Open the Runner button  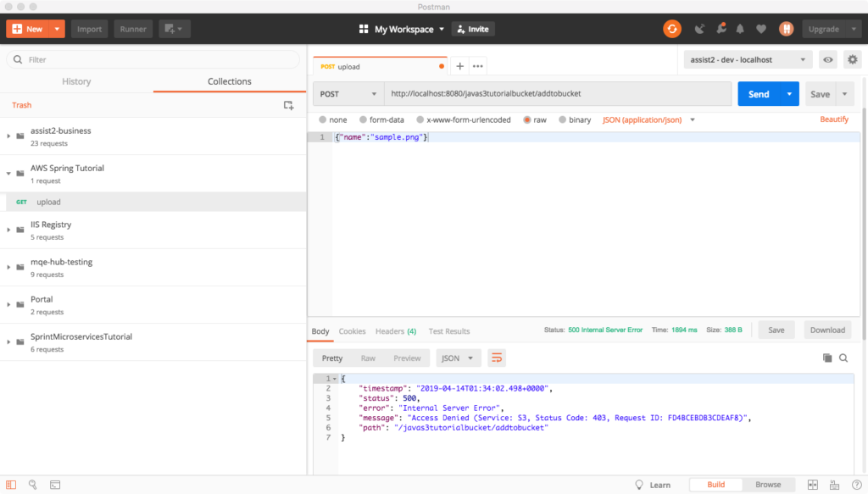tap(133, 29)
